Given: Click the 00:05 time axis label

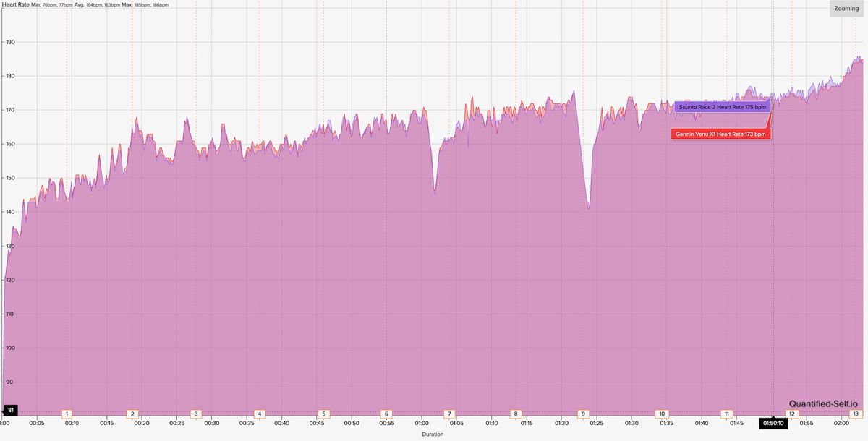Looking at the screenshot, I should point(37,423).
